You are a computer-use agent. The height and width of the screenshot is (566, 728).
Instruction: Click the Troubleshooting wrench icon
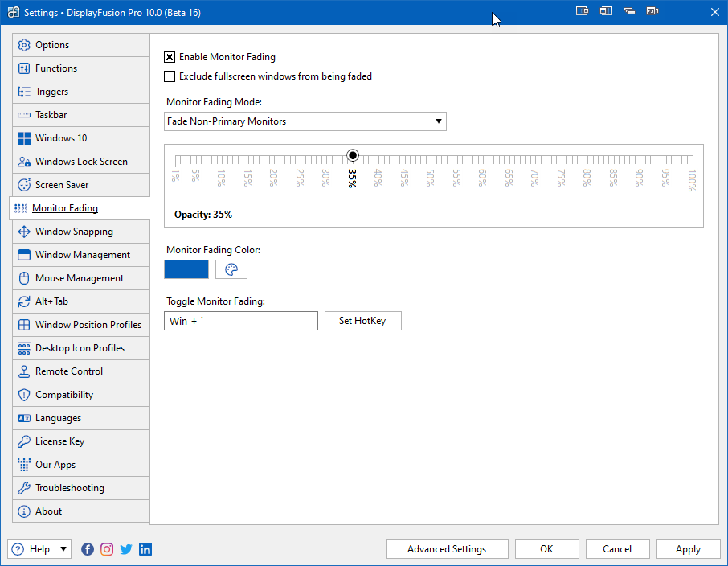point(24,488)
